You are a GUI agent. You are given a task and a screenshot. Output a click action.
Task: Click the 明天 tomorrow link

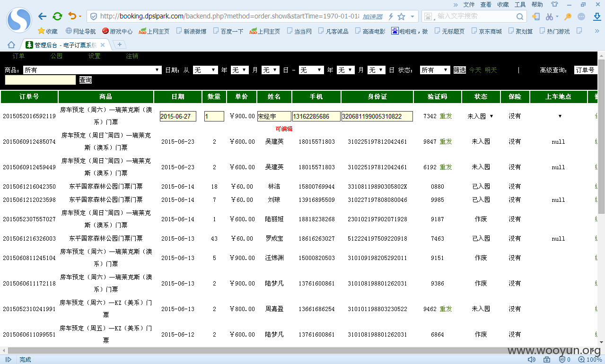491,70
